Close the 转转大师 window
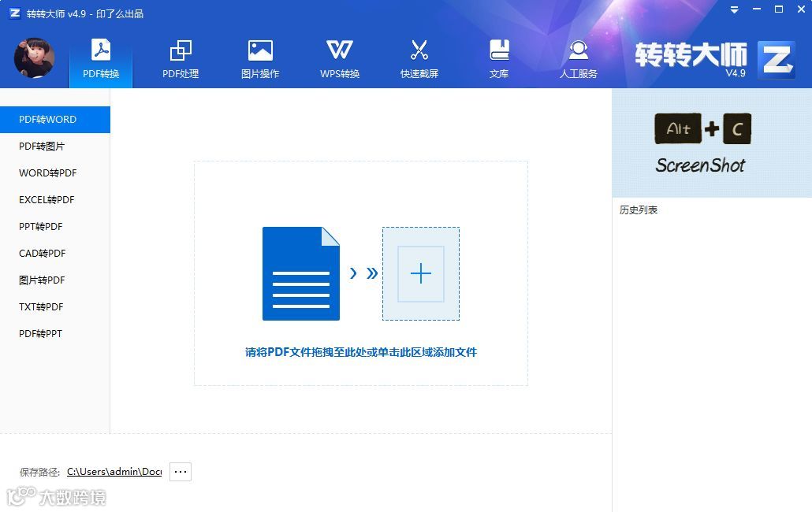The width and height of the screenshot is (812, 512). coord(801,9)
